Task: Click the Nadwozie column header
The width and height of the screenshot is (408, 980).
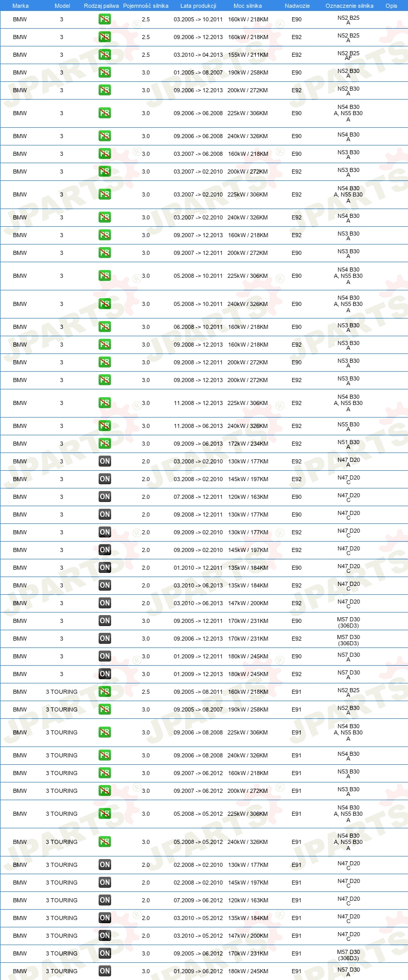Action: coord(297,6)
